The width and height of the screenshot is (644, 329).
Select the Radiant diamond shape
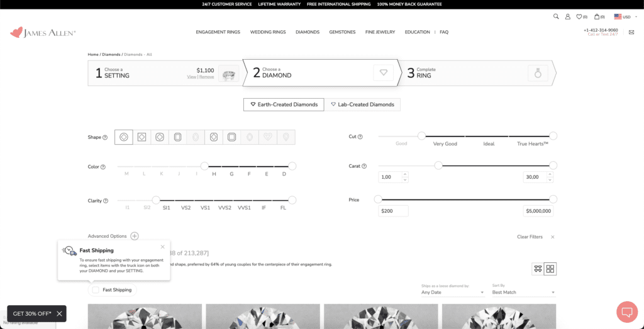coord(214,137)
